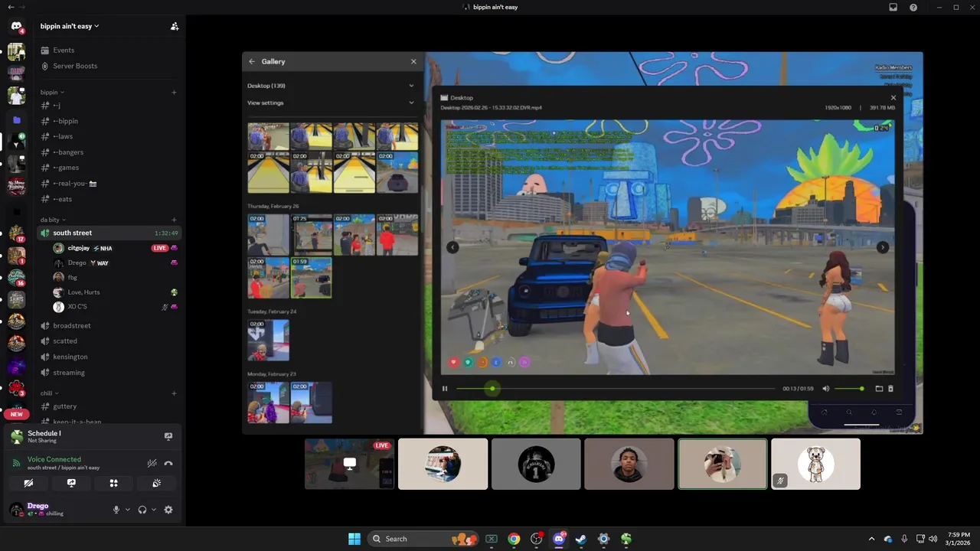Collapse the chill channel category
This screenshot has height=551, width=980.
click(x=50, y=393)
